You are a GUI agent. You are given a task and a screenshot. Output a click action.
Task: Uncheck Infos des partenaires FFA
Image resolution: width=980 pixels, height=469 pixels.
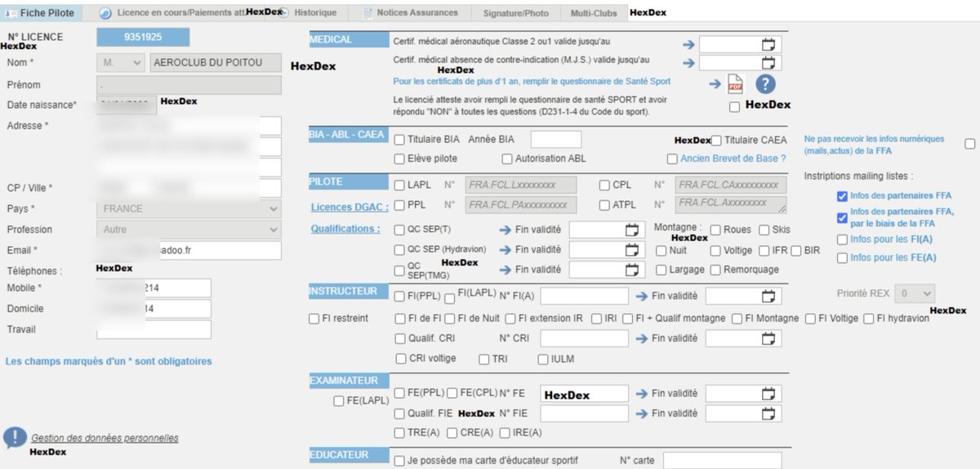click(x=842, y=196)
